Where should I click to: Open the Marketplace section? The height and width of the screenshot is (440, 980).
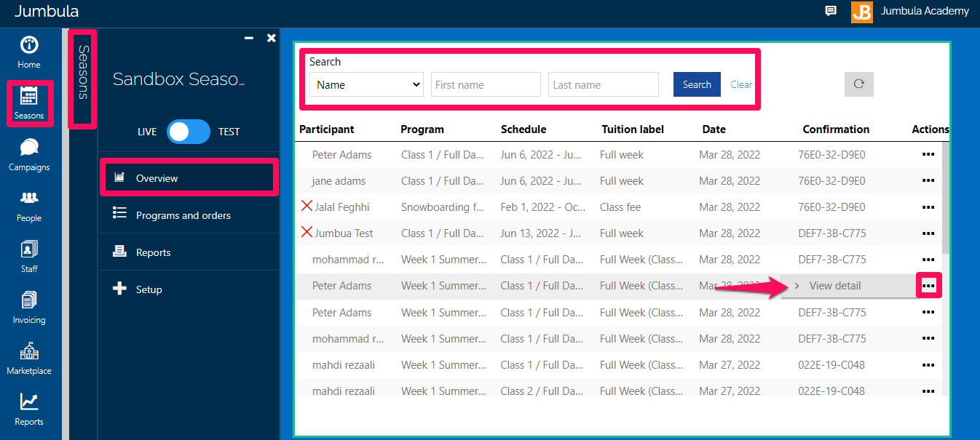(29, 358)
